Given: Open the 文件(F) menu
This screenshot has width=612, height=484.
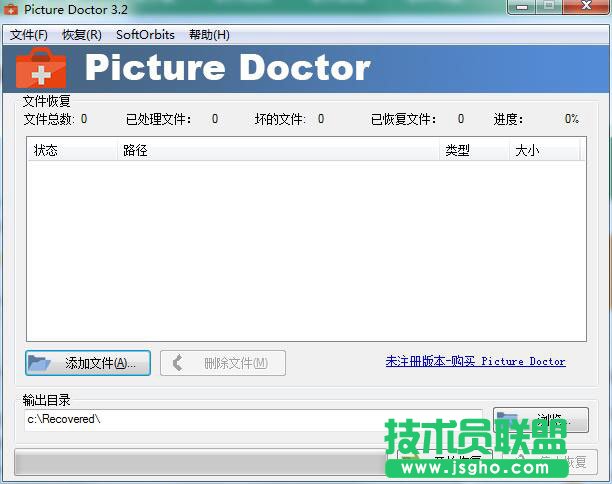Looking at the screenshot, I should point(28,35).
